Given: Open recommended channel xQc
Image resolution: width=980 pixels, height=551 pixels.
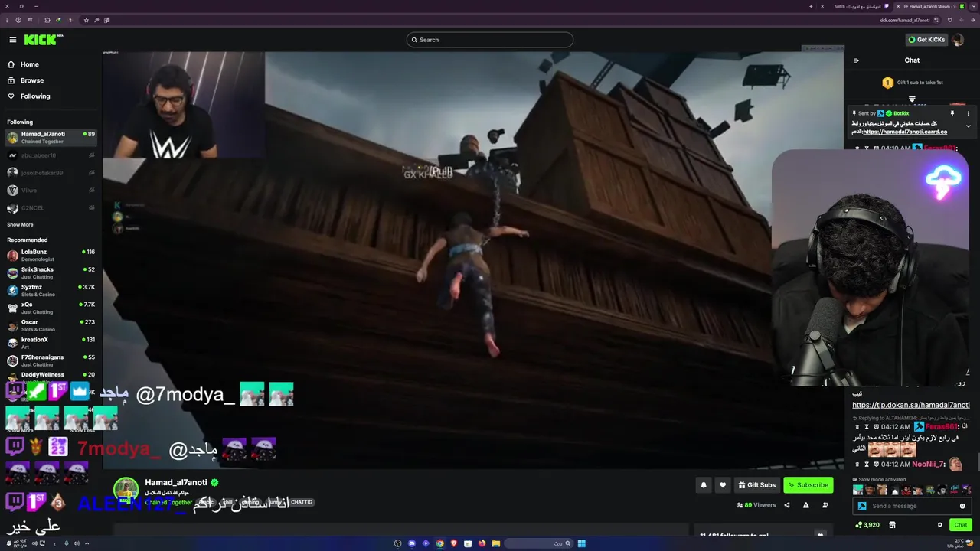Looking at the screenshot, I should coord(51,308).
